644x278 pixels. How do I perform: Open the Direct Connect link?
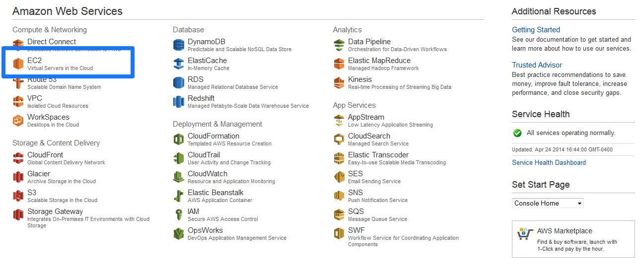click(52, 42)
